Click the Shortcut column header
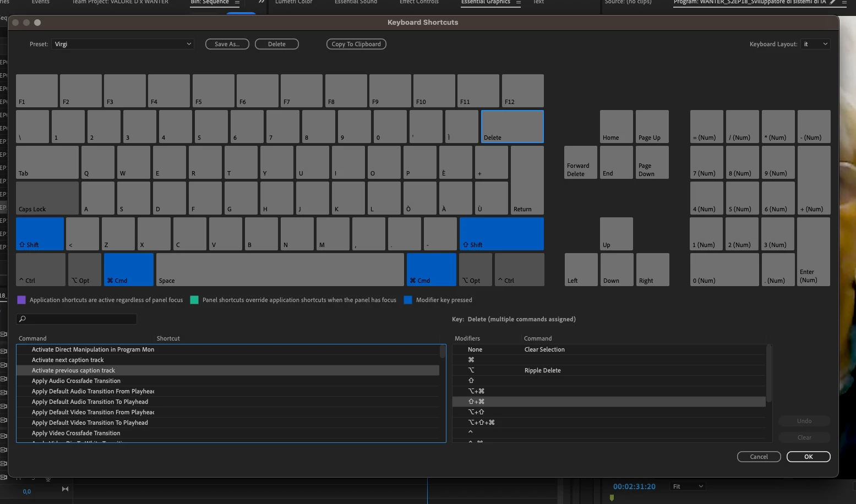Screen dimensions: 856x504 [x=168, y=338]
